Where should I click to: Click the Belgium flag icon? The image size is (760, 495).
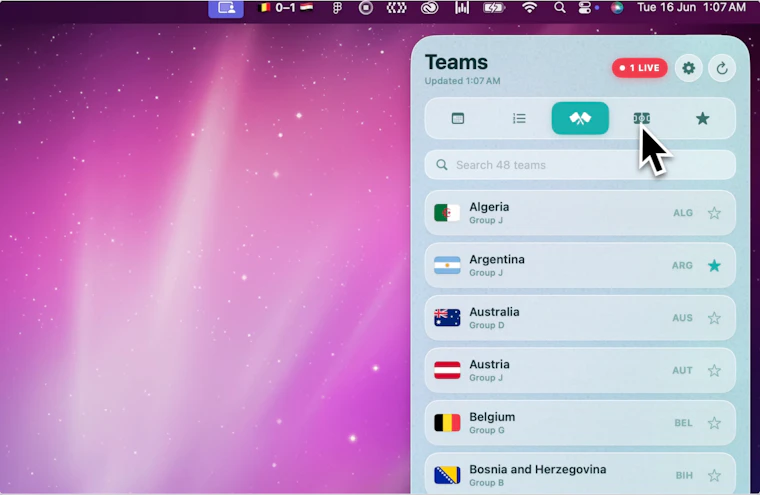click(447, 423)
